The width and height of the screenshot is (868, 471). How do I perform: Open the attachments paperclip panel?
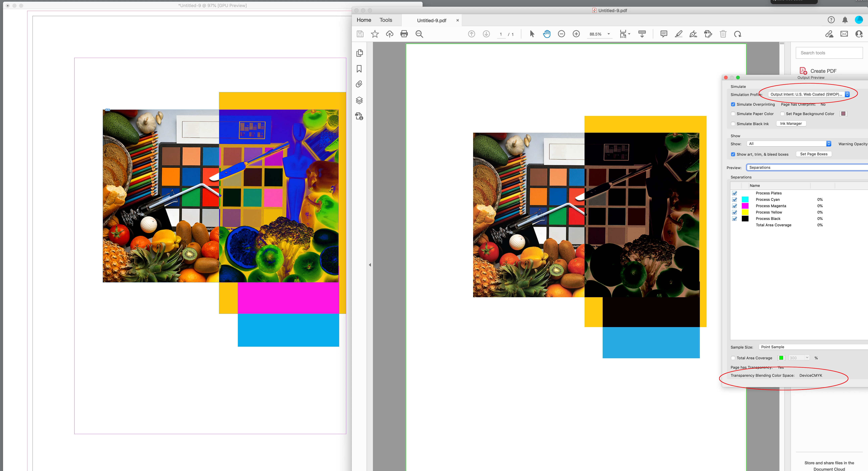tap(359, 84)
